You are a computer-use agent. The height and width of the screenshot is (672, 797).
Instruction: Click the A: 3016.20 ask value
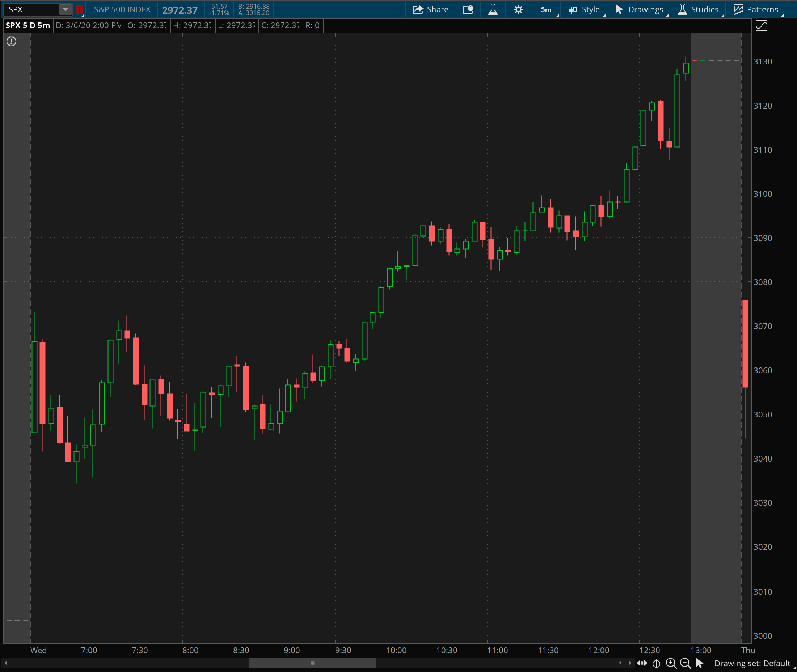click(253, 13)
